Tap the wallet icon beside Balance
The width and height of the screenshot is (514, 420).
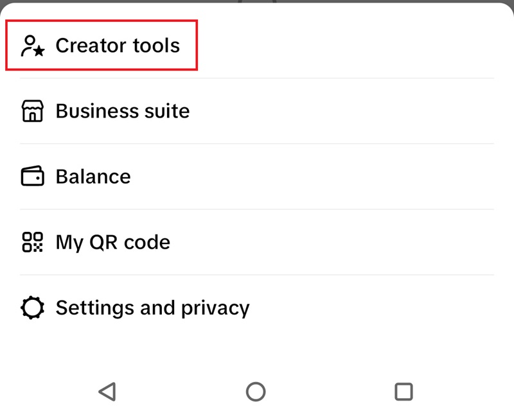click(x=33, y=177)
